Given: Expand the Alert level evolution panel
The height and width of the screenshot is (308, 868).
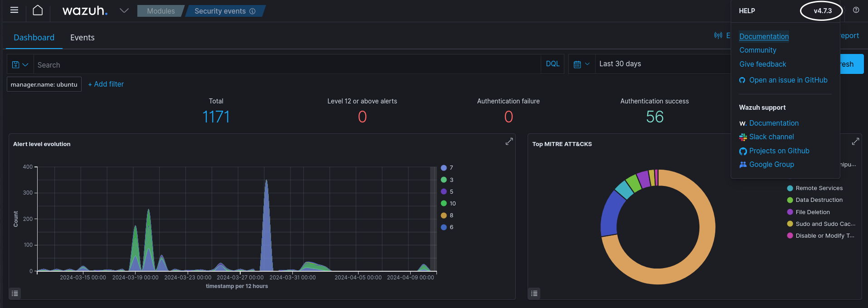Looking at the screenshot, I should (x=509, y=142).
